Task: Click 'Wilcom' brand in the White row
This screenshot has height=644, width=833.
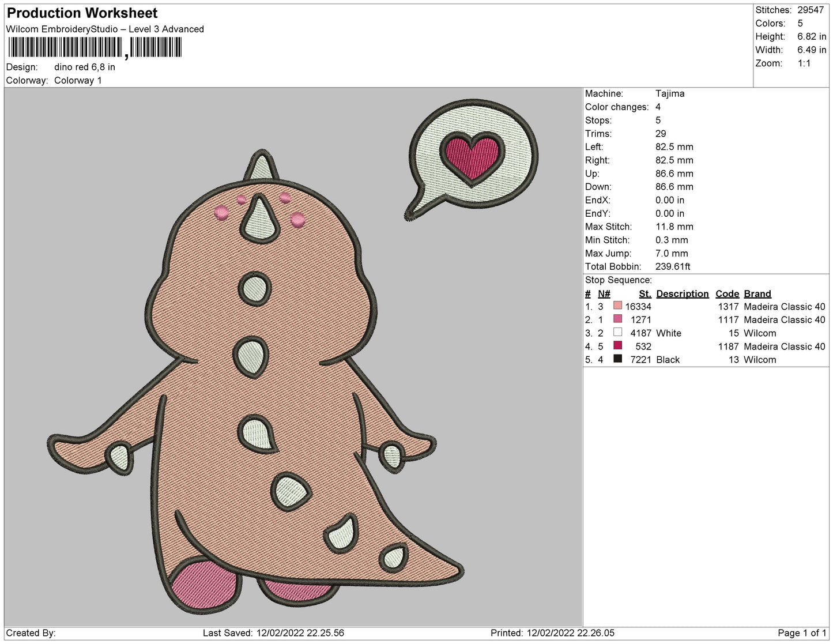Action: tap(760, 333)
